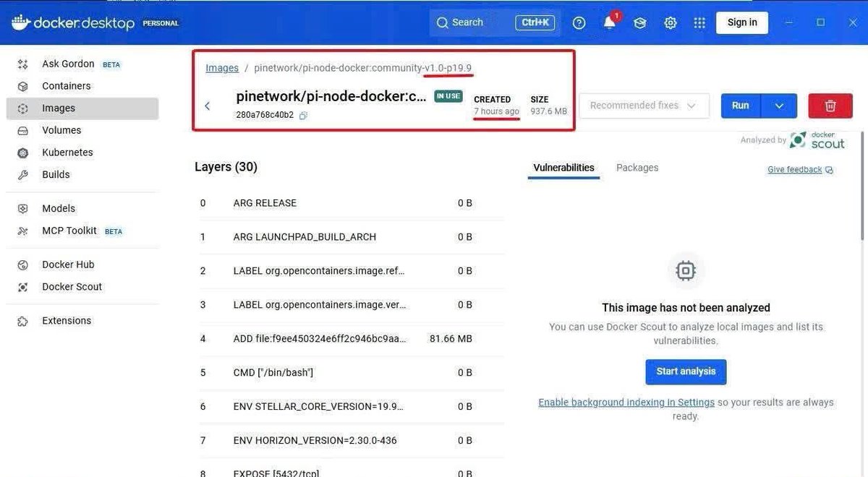Click the Containers cube icon
Image resolution: width=868 pixels, height=477 pixels.
(x=23, y=86)
